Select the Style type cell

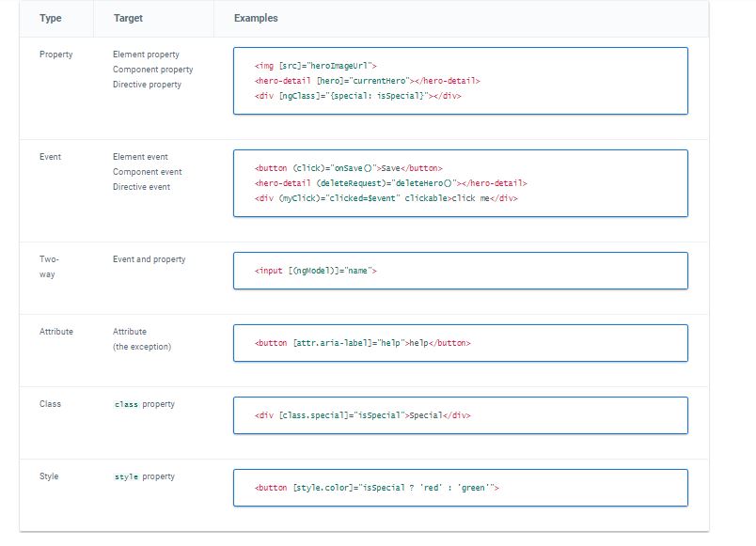(49, 476)
